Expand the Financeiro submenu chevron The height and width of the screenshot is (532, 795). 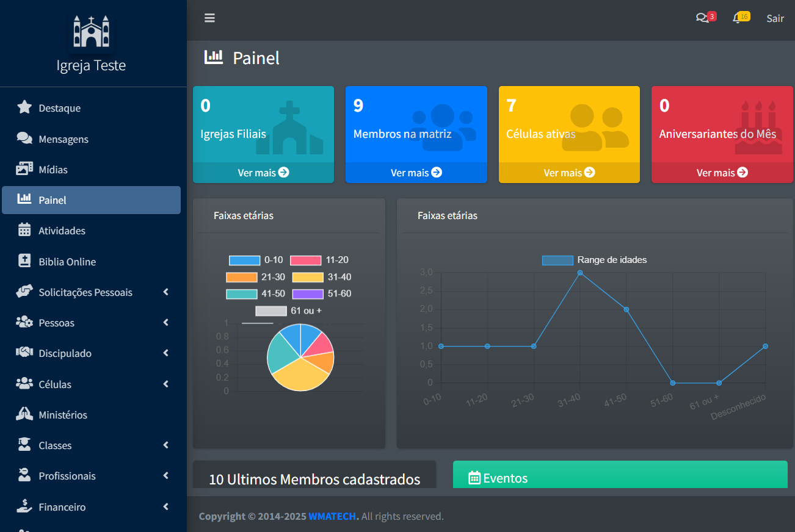165,507
